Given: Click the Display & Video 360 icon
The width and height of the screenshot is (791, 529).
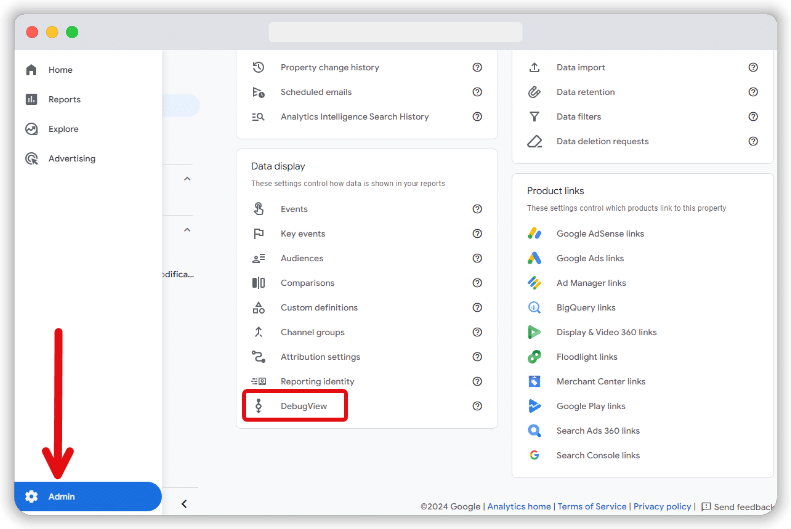Looking at the screenshot, I should tap(534, 332).
